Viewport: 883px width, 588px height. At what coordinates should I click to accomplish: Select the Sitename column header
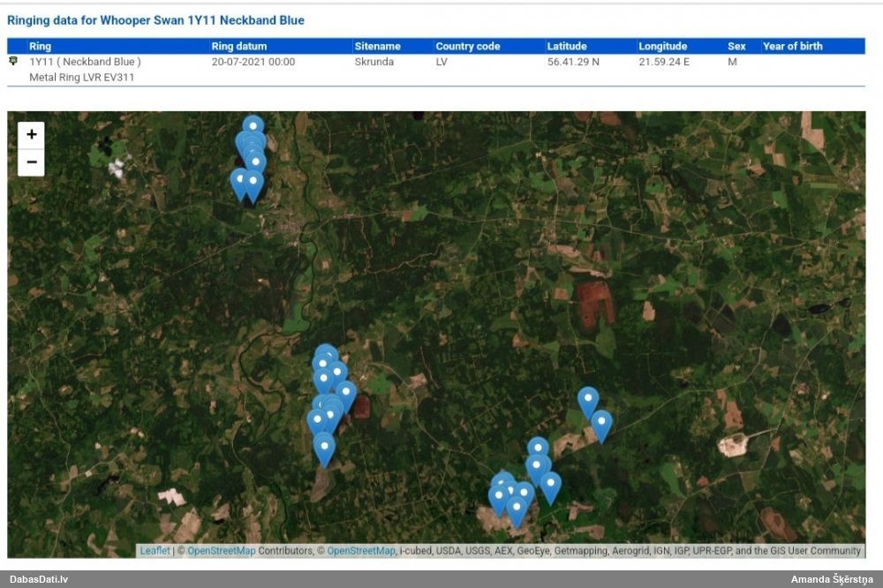(x=377, y=46)
